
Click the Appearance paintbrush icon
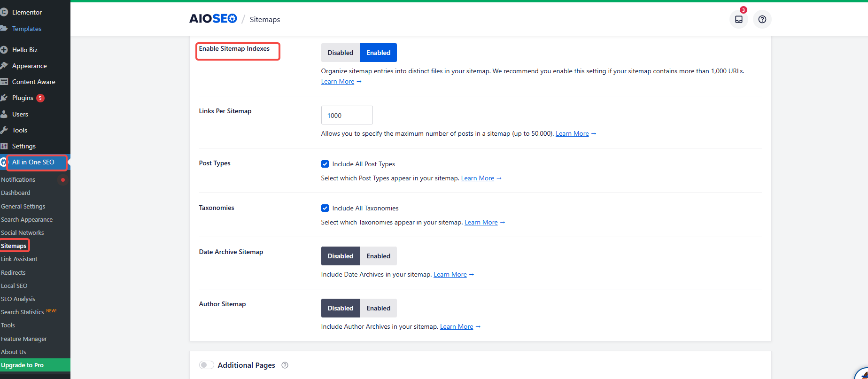pyautogui.click(x=4, y=66)
